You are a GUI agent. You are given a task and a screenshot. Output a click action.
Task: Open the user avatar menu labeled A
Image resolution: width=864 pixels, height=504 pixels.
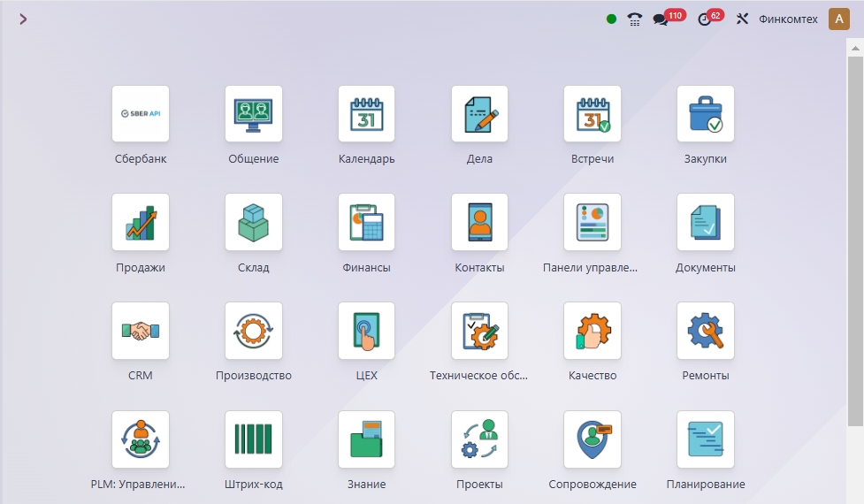(838, 19)
